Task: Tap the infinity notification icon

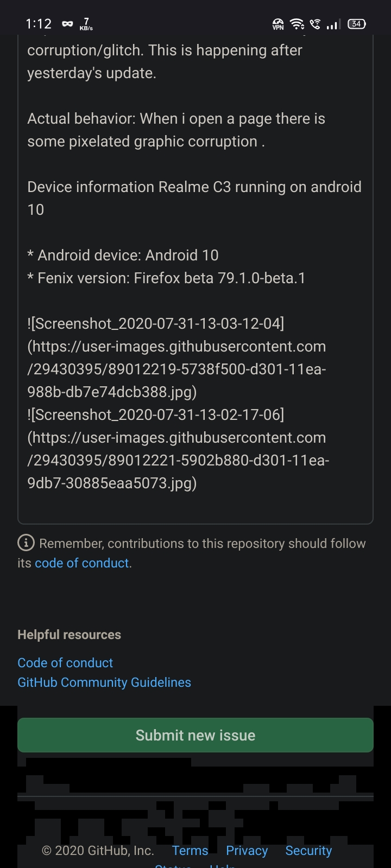Action: pos(67,24)
